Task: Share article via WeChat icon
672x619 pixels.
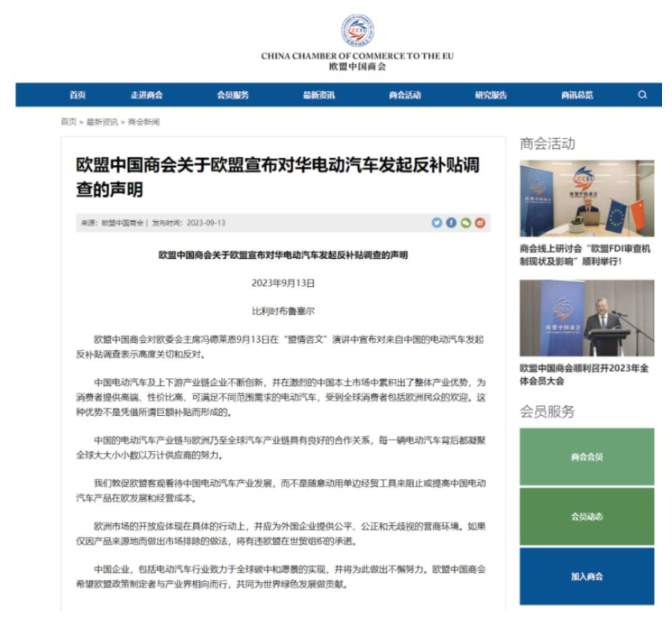Action: click(465, 223)
